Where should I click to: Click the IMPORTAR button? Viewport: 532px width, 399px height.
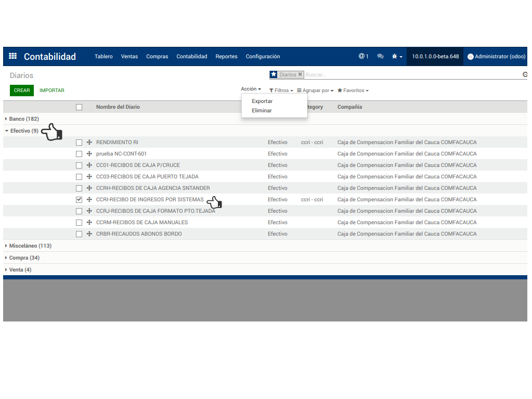[x=52, y=91]
